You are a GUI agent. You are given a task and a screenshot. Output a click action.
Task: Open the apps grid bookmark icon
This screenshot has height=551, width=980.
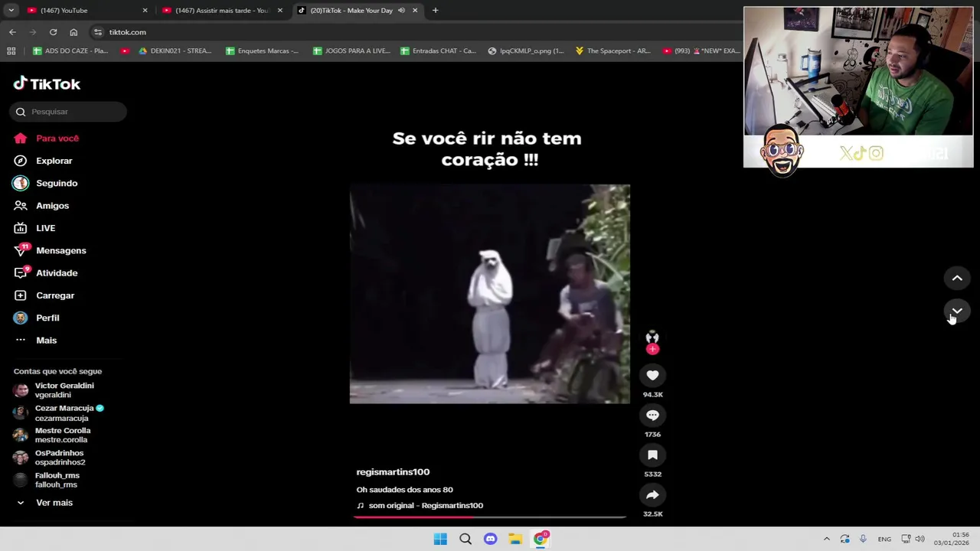(x=11, y=51)
